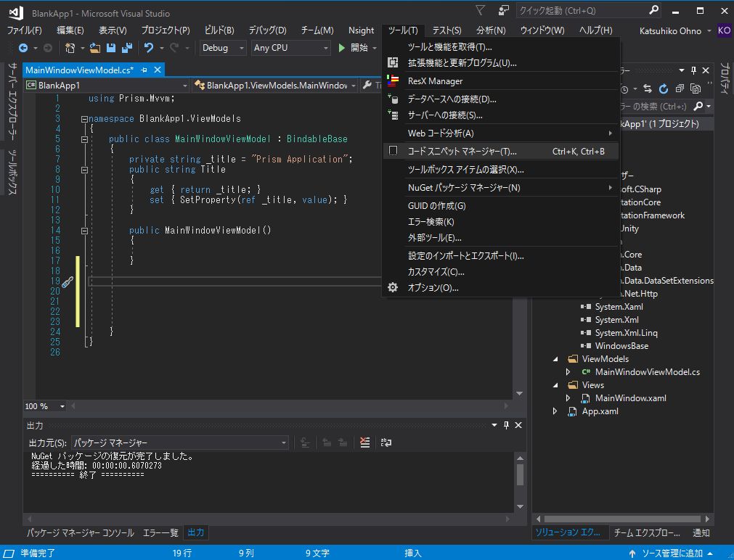Viewport: 734px width, 560px height.
Task: Click the feedback icon next to quick launch
Action: pyautogui.click(x=503, y=10)
